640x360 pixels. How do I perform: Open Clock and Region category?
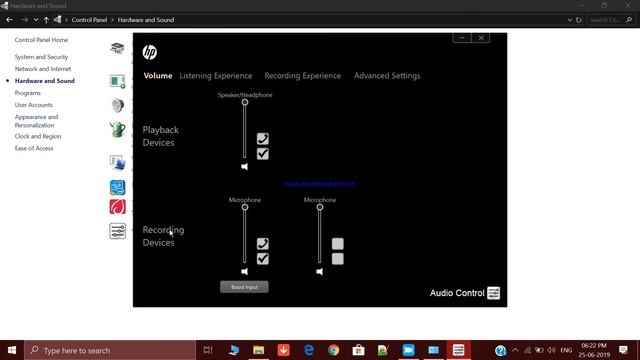click(x=38, y=136)
